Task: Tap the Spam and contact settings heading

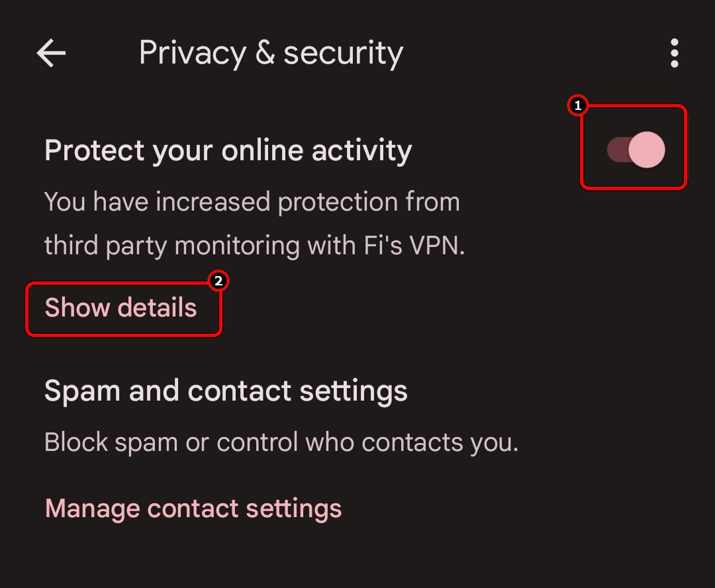Action: [x=226, y=391]
